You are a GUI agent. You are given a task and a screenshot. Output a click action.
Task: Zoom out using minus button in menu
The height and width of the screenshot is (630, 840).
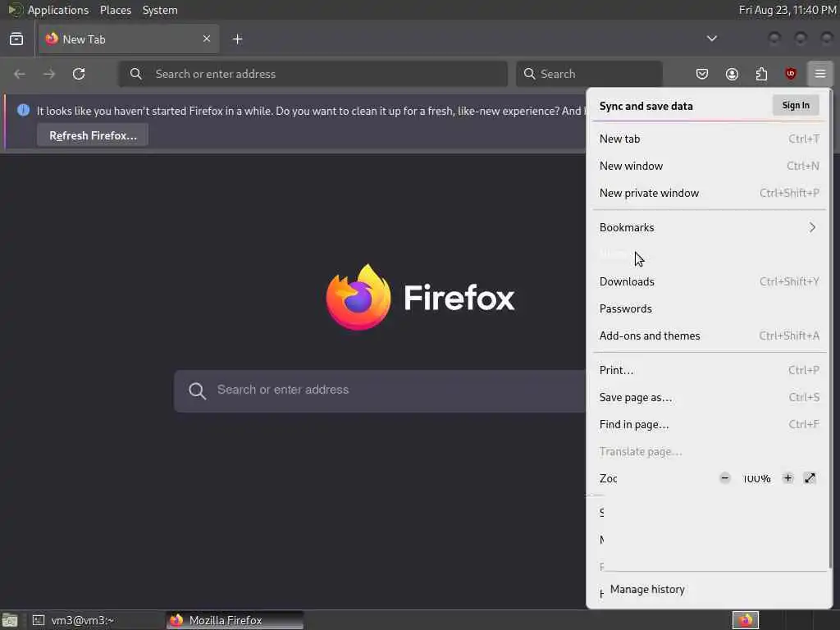[x=724, y=478]
